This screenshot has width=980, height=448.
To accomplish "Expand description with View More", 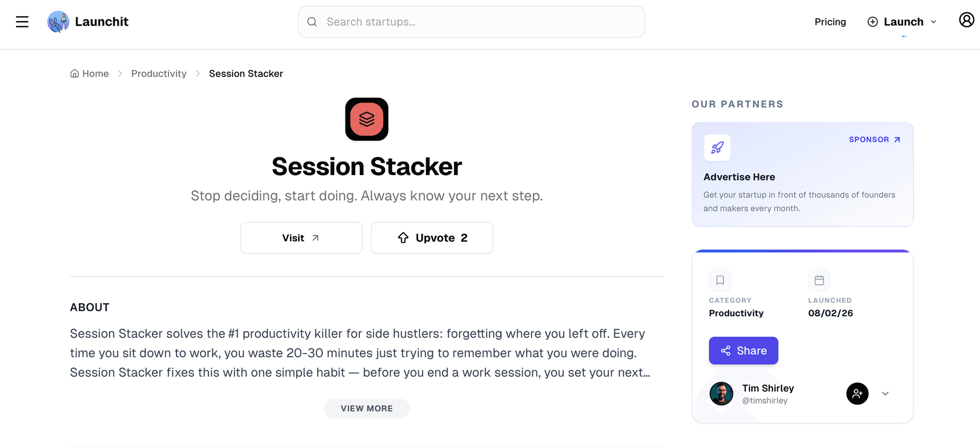I will 366,409.
